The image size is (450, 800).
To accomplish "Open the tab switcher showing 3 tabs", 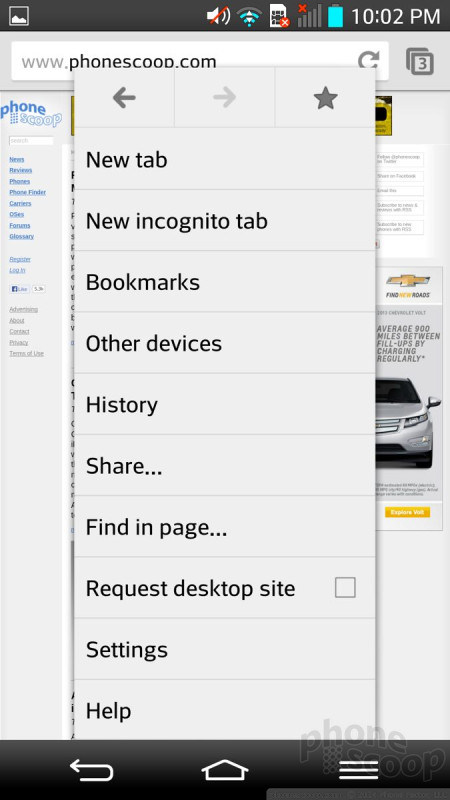I will click(420, 62).
